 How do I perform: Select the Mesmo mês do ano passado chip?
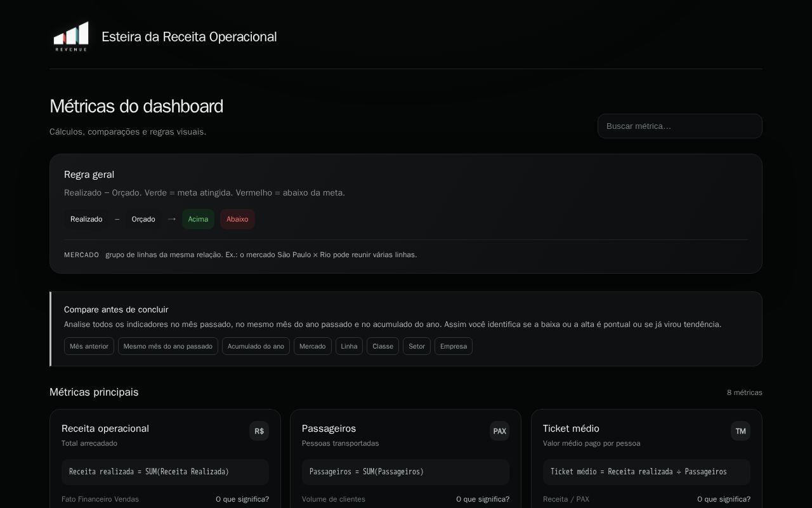tap(168, 346)
